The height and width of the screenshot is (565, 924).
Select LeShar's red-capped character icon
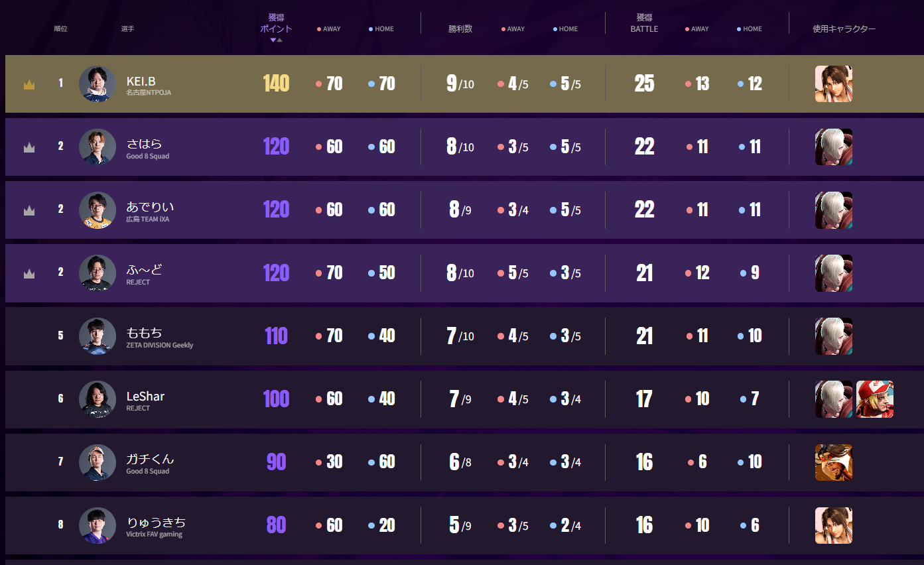[874, 399]
